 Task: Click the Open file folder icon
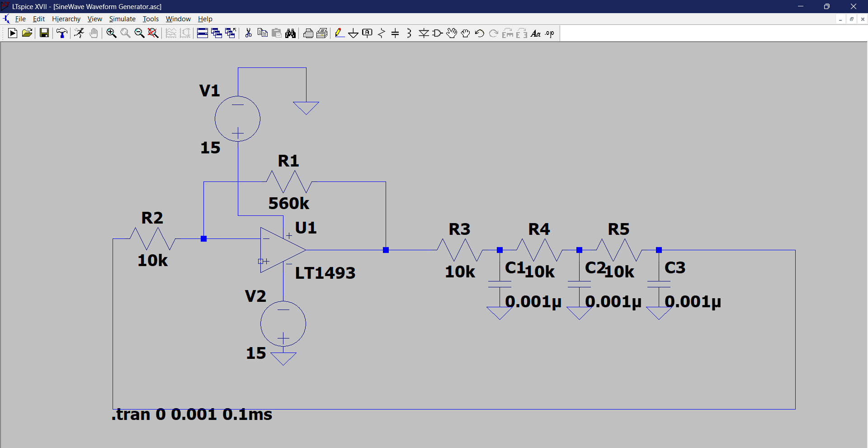click(x=27, y=33)
